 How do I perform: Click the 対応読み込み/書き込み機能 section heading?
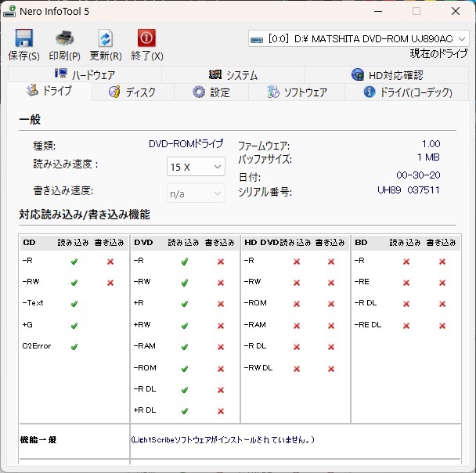click(x=85, y=215)
